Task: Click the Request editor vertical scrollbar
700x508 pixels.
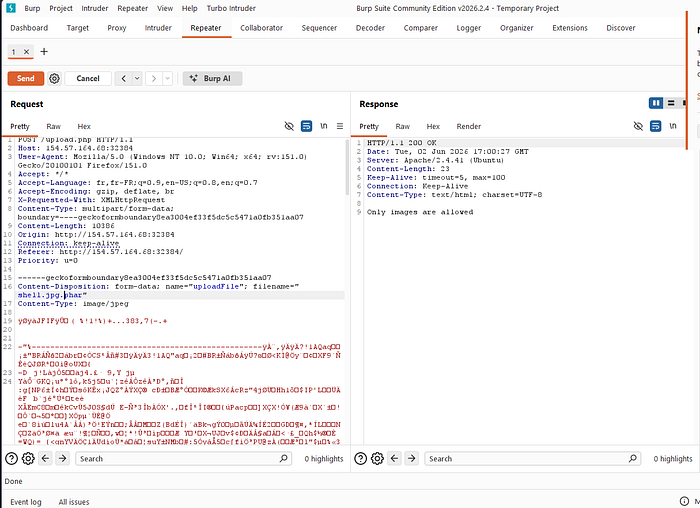Action: [347, 168]
